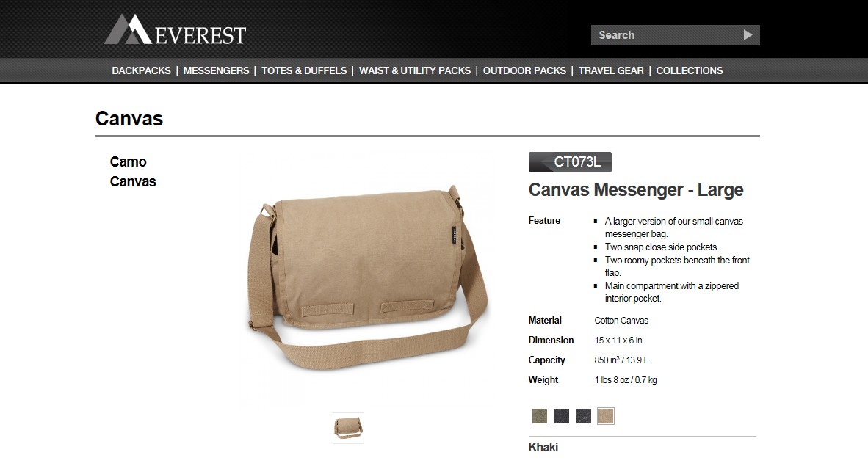Screen dimensions: 868x466
Task: Click the Everest mountain logo
Action: coord(175,30)
